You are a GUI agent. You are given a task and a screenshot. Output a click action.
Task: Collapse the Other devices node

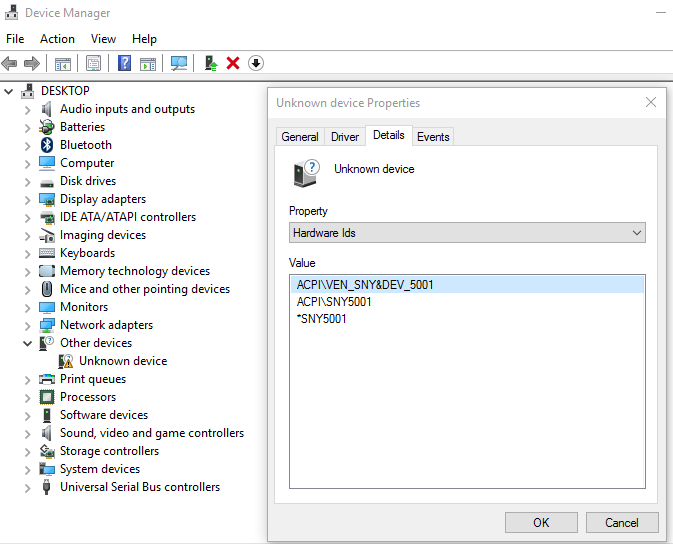tap(28, 343)
